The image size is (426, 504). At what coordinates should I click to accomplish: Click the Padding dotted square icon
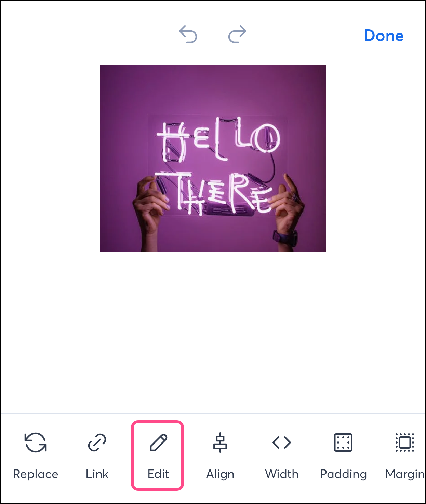[343, 442]
